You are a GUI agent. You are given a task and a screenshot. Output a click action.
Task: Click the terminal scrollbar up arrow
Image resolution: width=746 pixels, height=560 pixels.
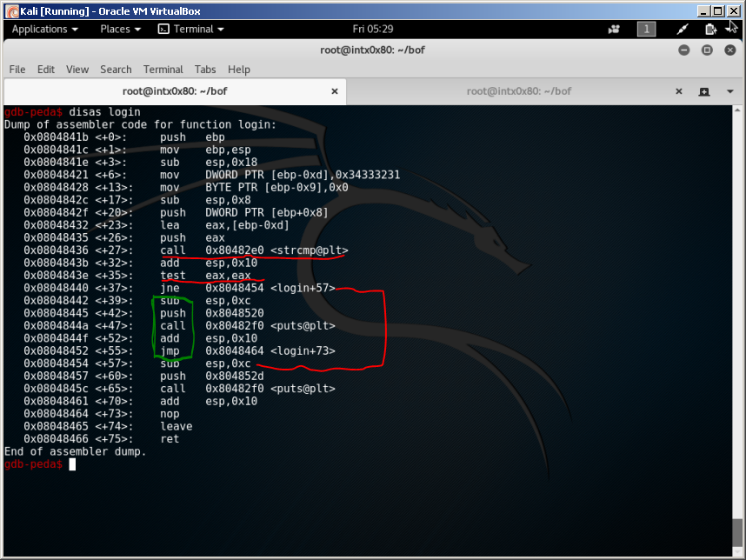pos(737,110)
